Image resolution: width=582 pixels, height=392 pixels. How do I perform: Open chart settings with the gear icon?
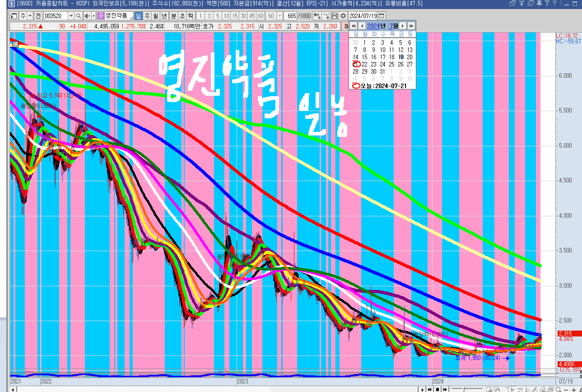343,16
